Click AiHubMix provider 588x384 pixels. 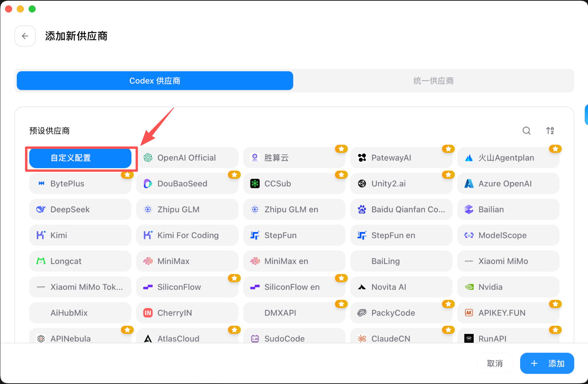click(x=80, y=313)
